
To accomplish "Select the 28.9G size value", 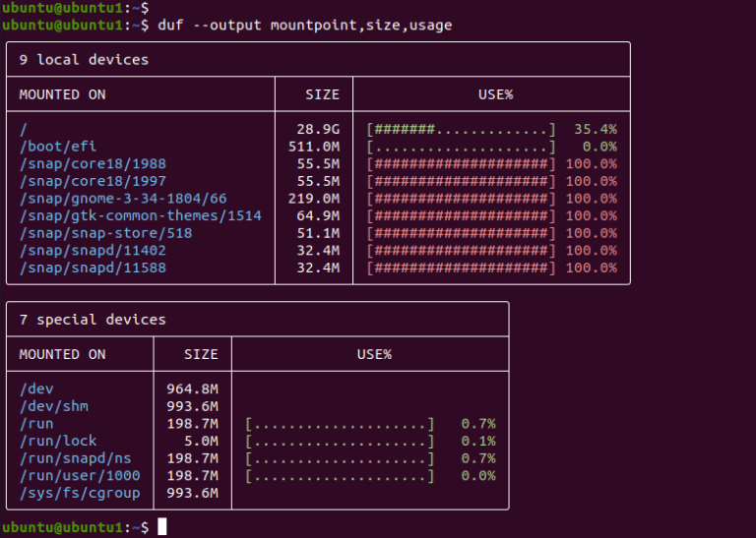I will pyautogui.click(x=318, y=129).
